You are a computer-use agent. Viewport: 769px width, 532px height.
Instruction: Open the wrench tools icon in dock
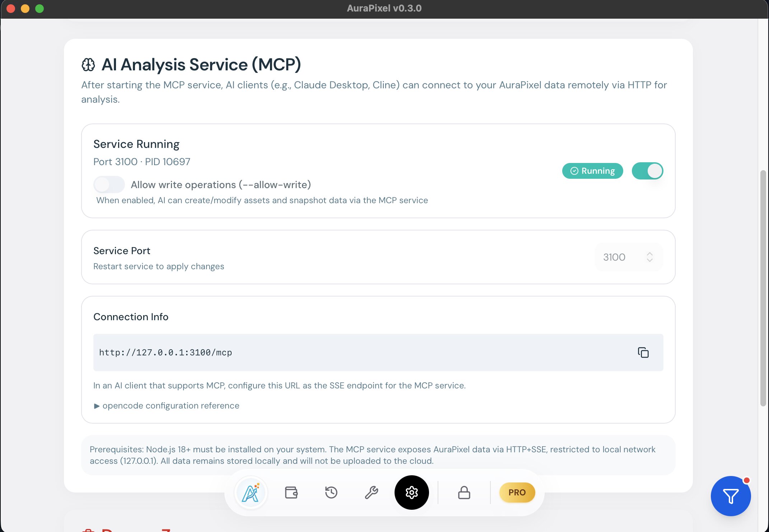pos(372,493)
